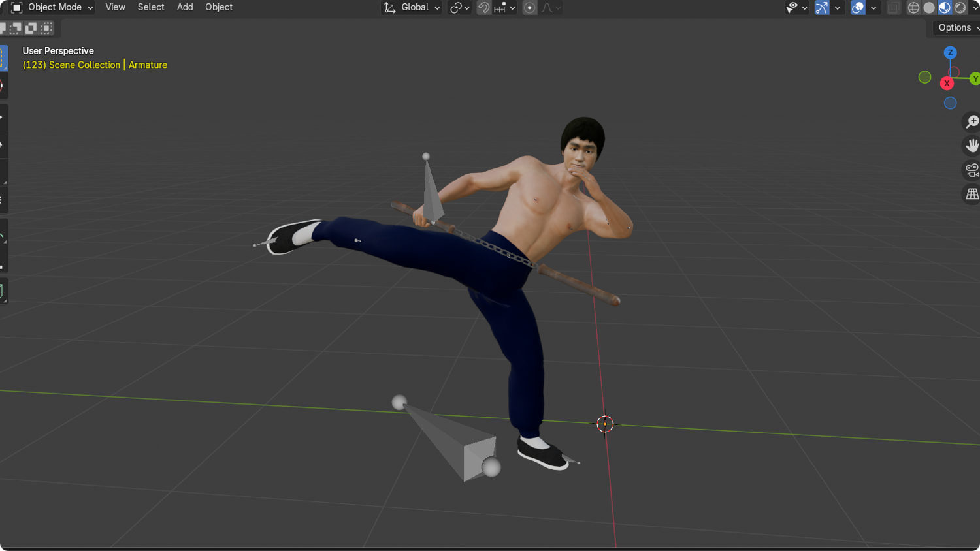Click the negative Y axis gizmo circle
Viewport: 980px width, 551px height.
924,77
